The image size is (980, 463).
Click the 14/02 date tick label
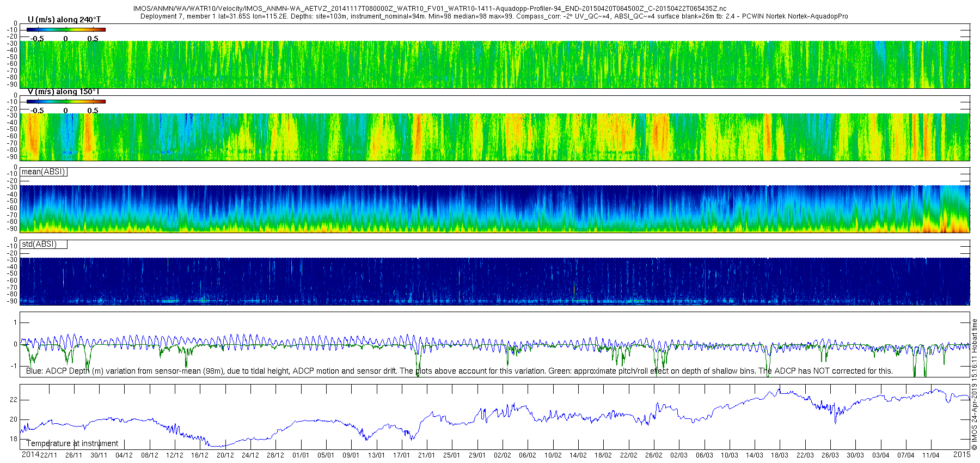tap(578, 455)
